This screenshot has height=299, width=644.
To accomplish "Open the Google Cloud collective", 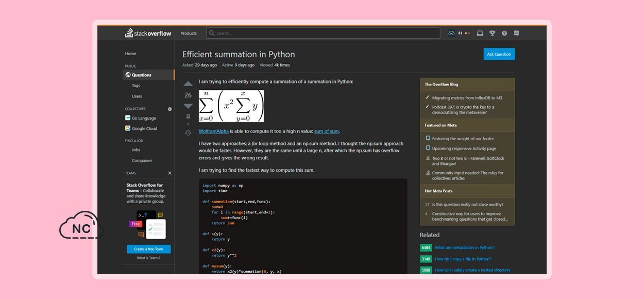I will tap(141, 128).
